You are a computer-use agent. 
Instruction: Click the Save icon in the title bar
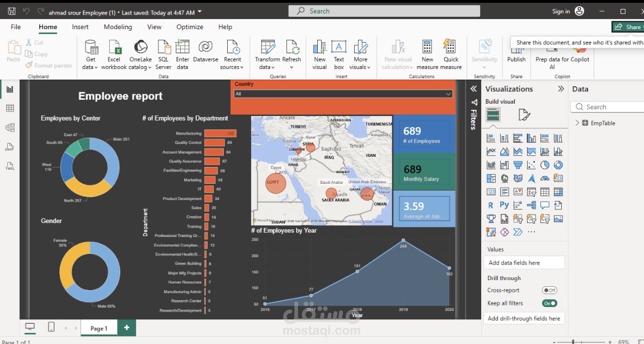coord(12,12)
